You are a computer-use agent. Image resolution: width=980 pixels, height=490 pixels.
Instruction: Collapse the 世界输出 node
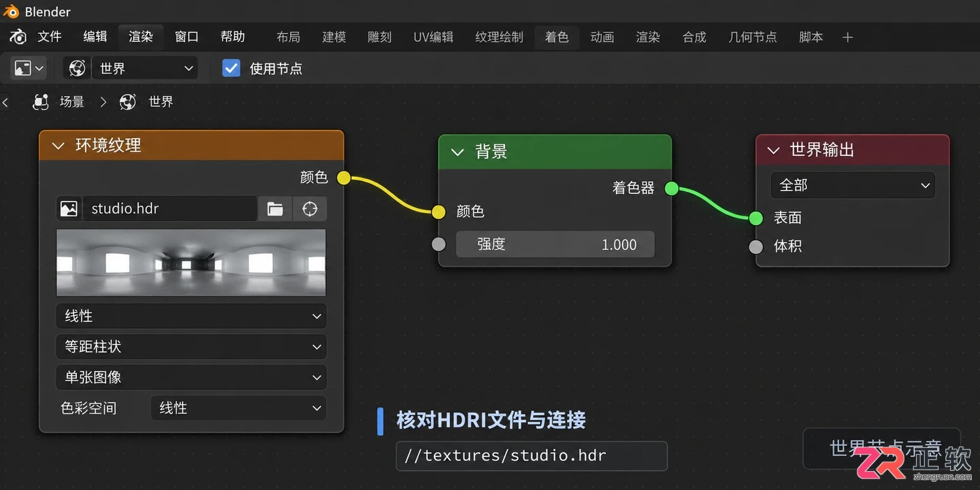point(774,150)
